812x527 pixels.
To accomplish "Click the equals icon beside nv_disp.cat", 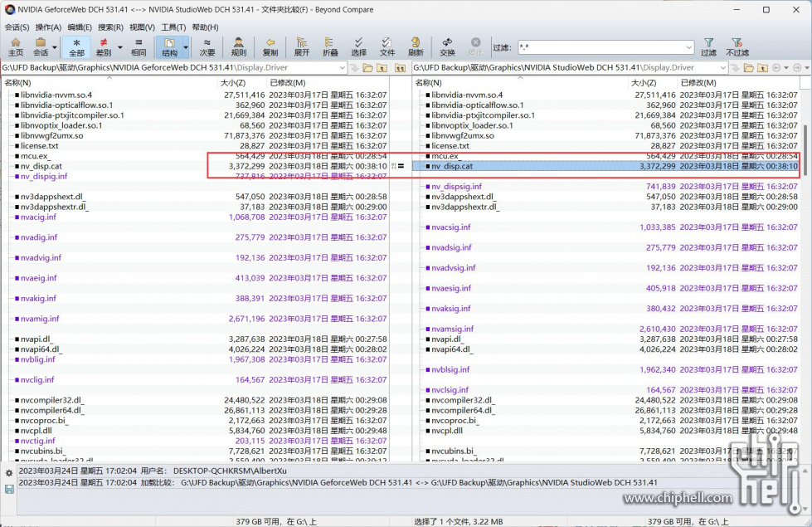I will pyautogui.click(x=401, y=166).
